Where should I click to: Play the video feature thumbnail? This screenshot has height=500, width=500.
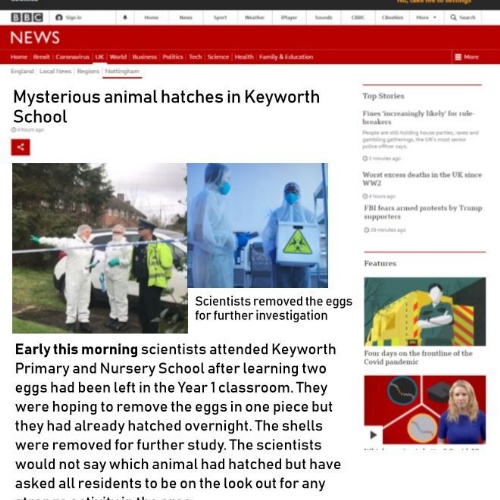click(x=373, y=435)
